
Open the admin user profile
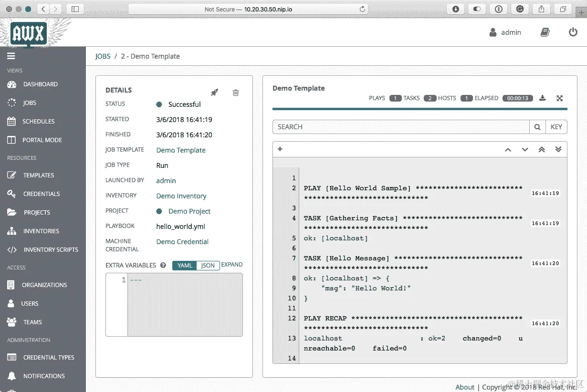(505, 32)
